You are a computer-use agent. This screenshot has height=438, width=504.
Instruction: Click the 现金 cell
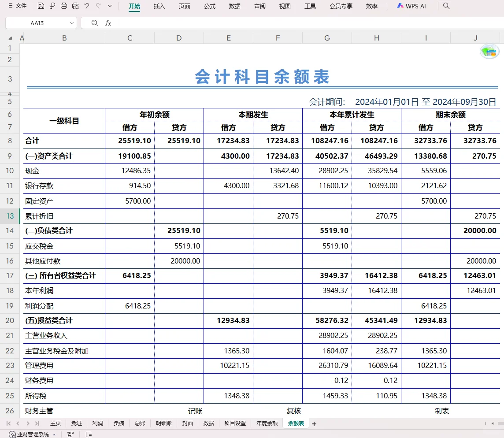[64, 171]
